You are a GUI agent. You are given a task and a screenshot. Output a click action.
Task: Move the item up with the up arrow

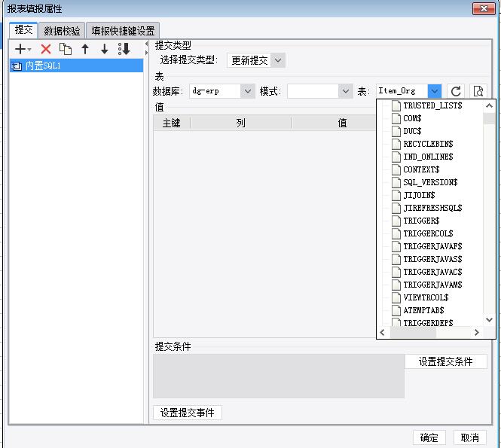point(85,49)
